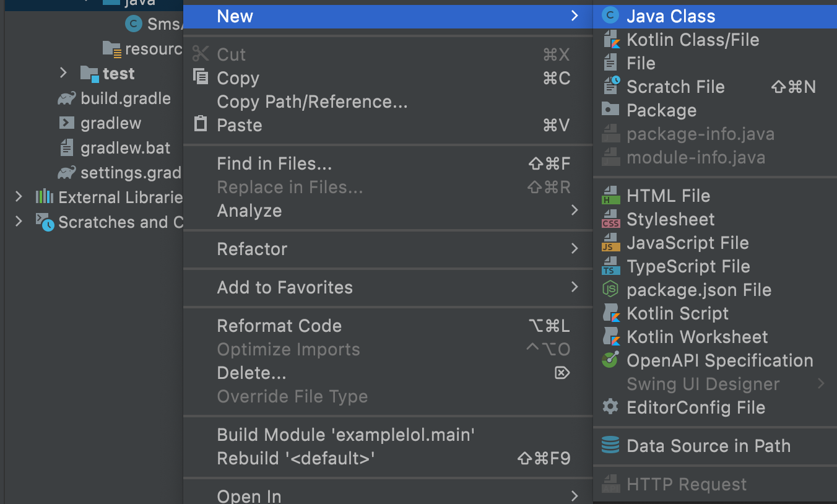
Task: Click the HTML File icon
Action: [610, 195]
